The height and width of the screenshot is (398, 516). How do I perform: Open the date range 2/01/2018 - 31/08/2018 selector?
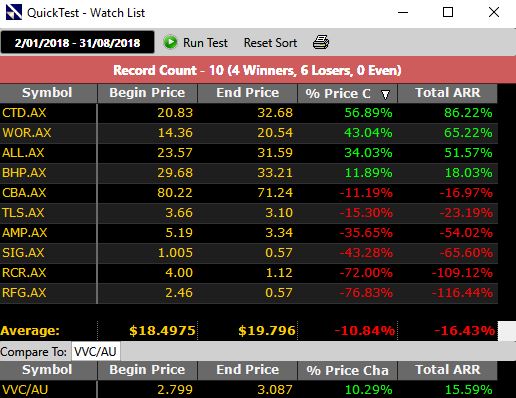coord(77,42)
